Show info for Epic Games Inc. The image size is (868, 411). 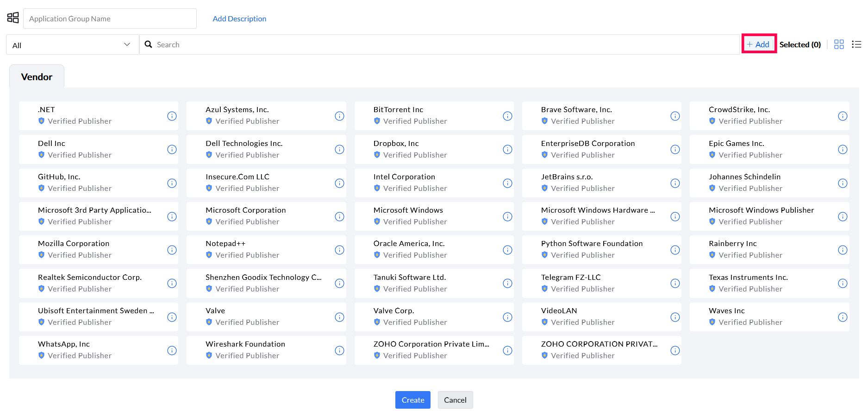843,149
